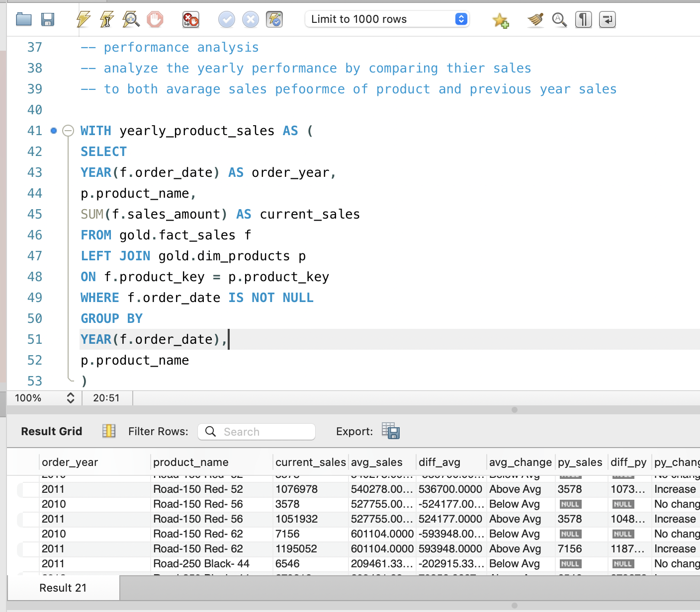
Task: Export the result set to a file
Action: [x=391, y=431]
